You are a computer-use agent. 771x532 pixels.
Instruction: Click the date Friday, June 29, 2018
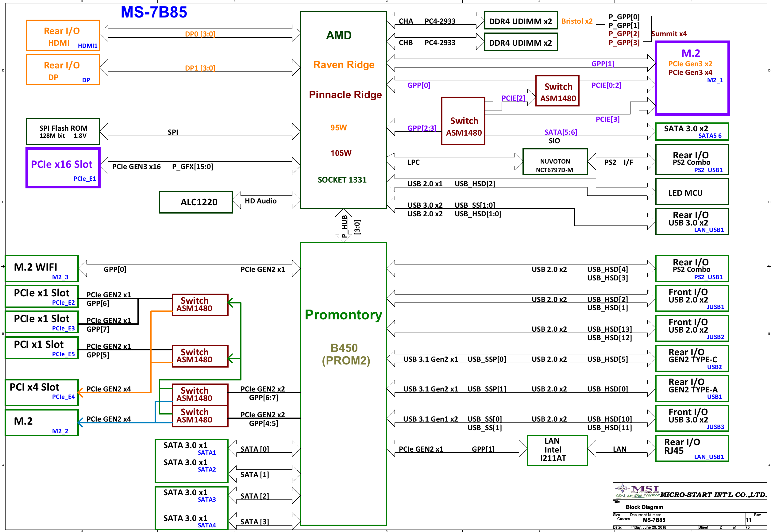tap(648, 528)
